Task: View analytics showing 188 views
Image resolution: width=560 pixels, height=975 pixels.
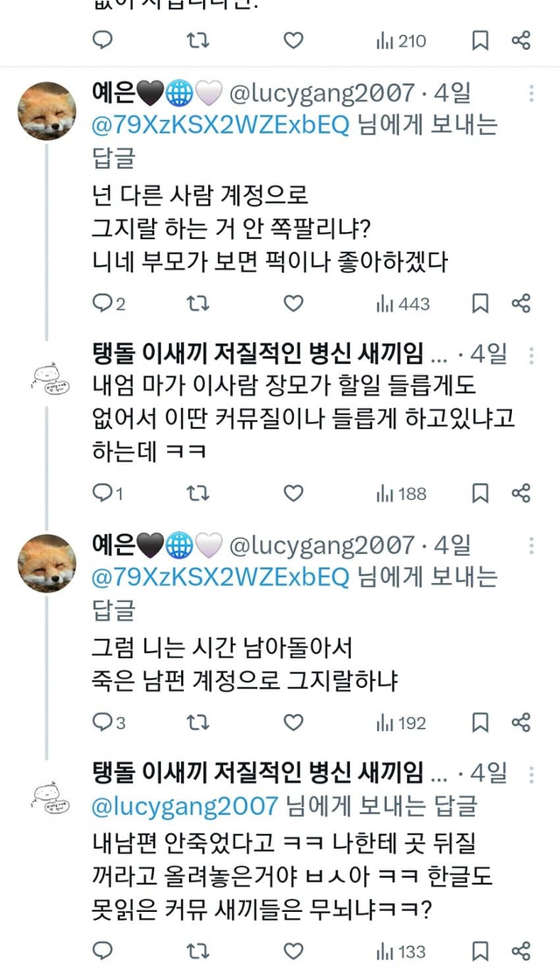Action: pyautogui.click(x=401, y=494)
